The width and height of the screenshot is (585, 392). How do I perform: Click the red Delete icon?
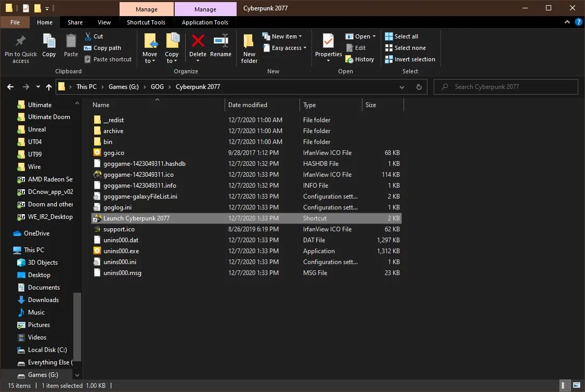(x=198, y=41)
